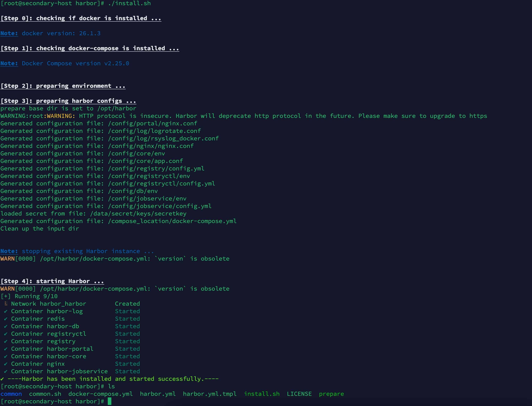Click the '/config/log/logrotate.conf' path

click(x=154, y=131)
